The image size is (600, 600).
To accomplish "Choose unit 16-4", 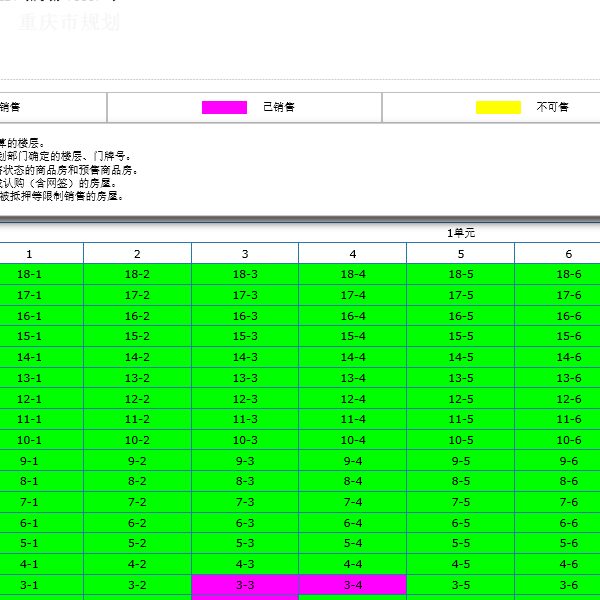I will coord(353,316).
